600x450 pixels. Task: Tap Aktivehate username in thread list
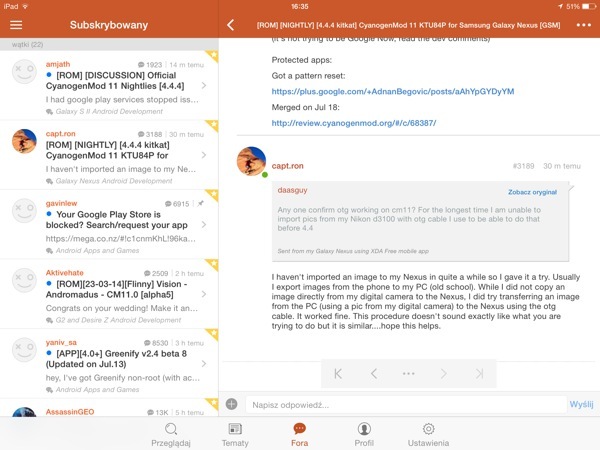tap(65, 273)
